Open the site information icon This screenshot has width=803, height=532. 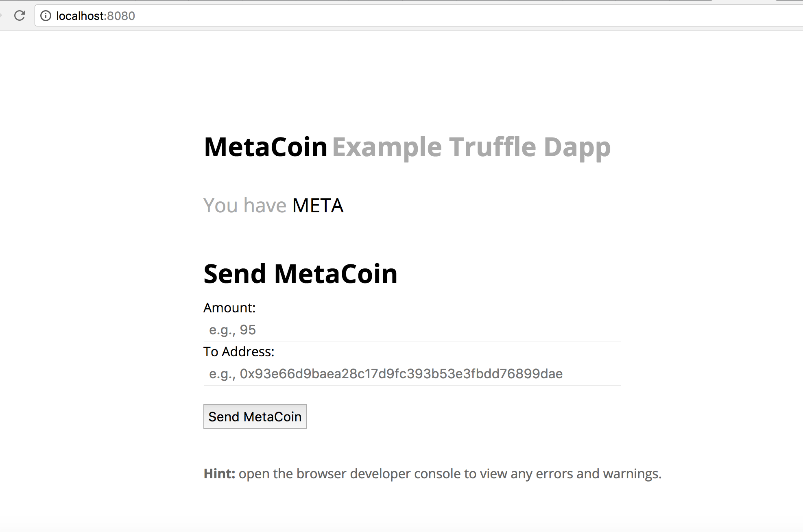pyautogui.click(x=46, y=16)
